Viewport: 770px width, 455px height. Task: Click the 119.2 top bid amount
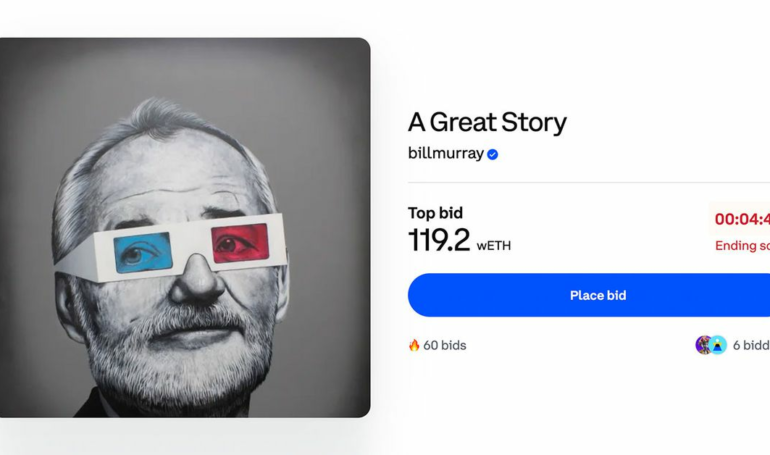(x=438, y=240)
